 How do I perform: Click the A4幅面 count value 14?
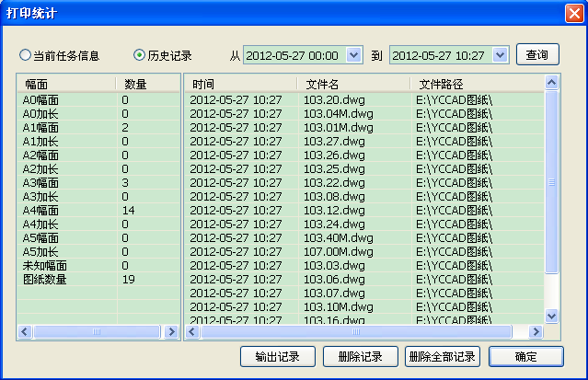(x=128, y=211)
